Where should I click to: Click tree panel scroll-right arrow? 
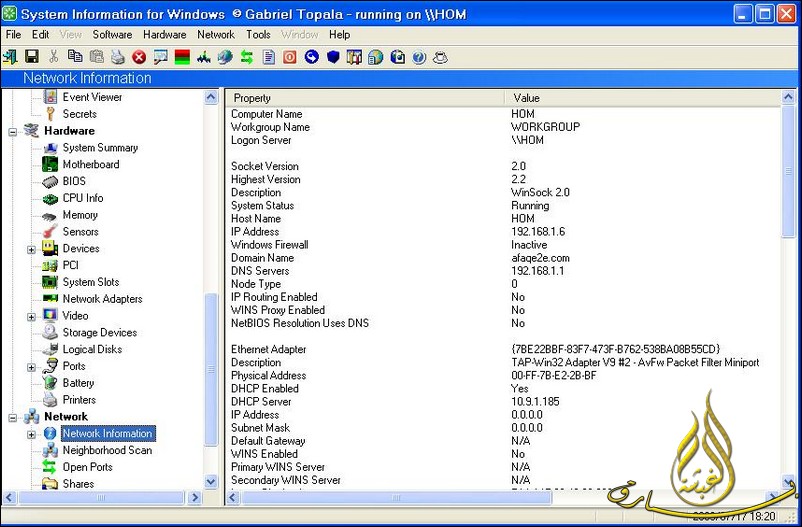tap(194, 497)
